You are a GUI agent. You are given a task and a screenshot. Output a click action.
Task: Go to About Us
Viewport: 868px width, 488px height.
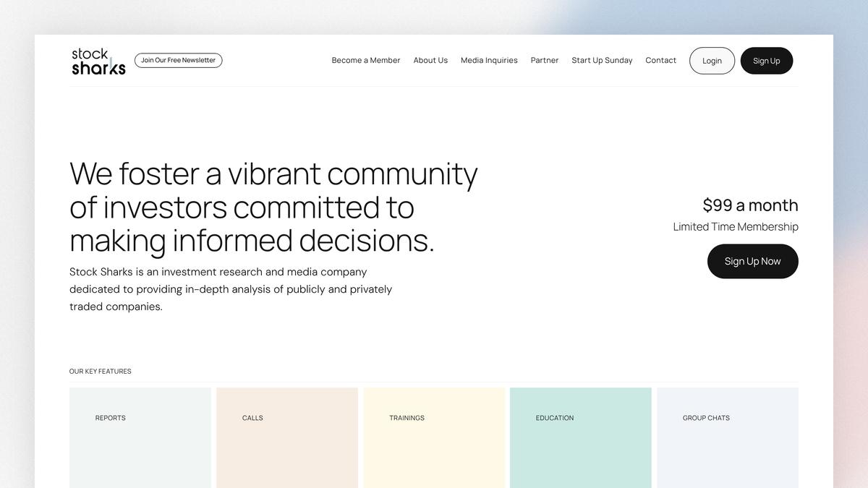click(x=430, y=61)
